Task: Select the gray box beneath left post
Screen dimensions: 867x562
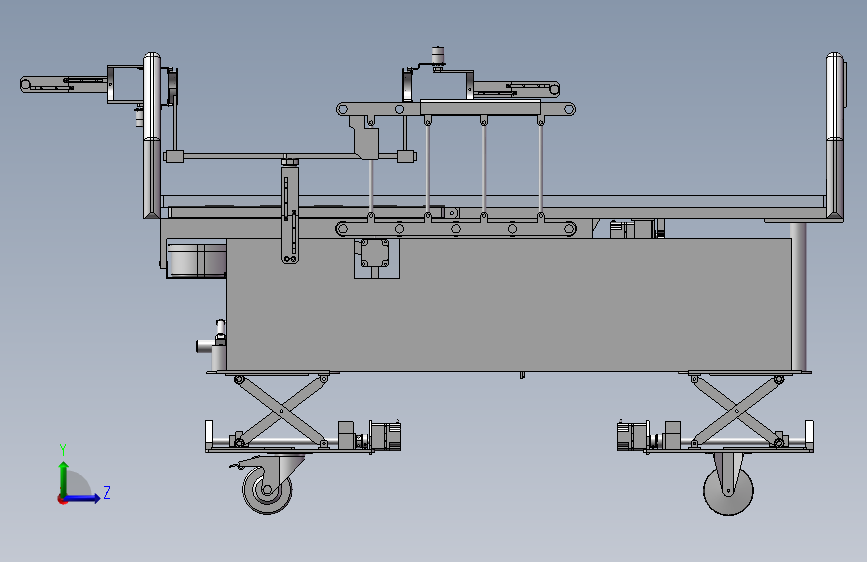Action: click(196, 259)
